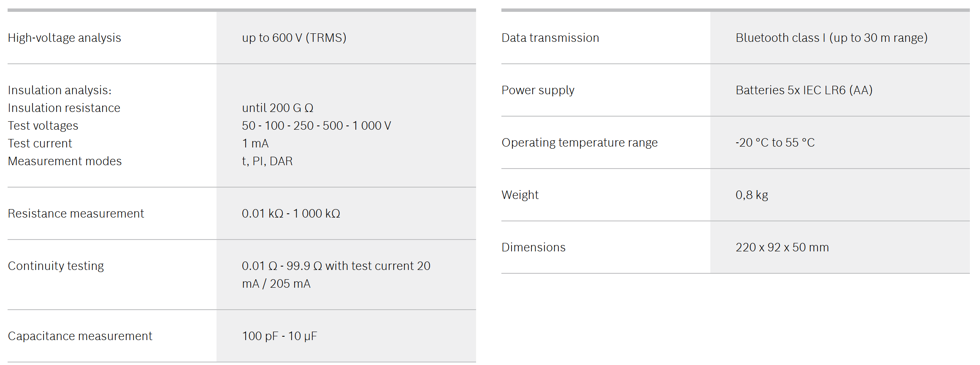
Task: Select the 'up to 600 V (TRMS)' value
Action: [x=294, y=38]
